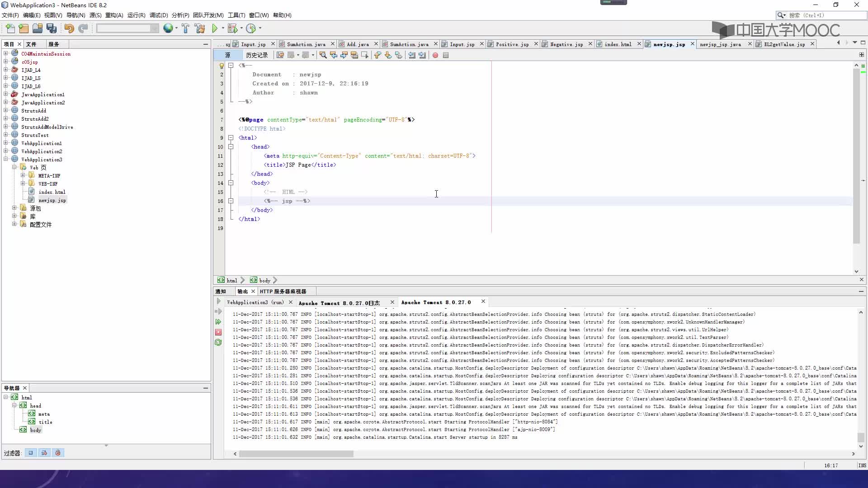Click the browser globe icon in toolbar
The height and width of the screenshot is (488, 868).
click(168, 28)
